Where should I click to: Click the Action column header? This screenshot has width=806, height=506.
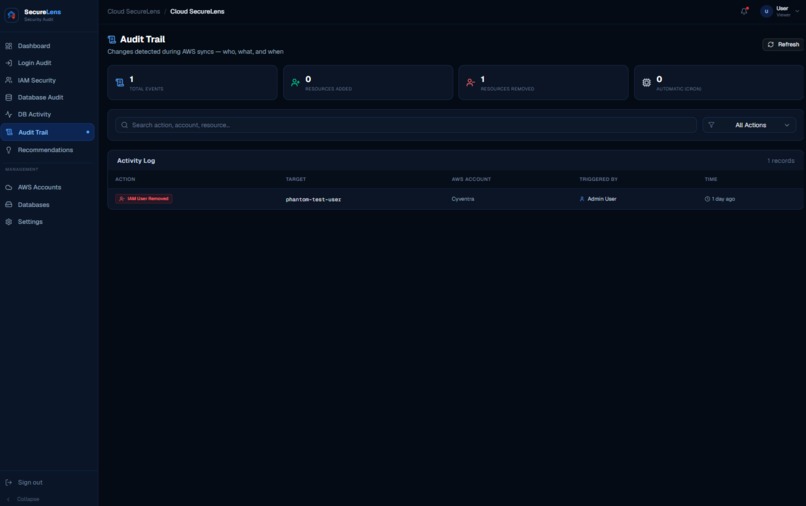tap(125, 179)
